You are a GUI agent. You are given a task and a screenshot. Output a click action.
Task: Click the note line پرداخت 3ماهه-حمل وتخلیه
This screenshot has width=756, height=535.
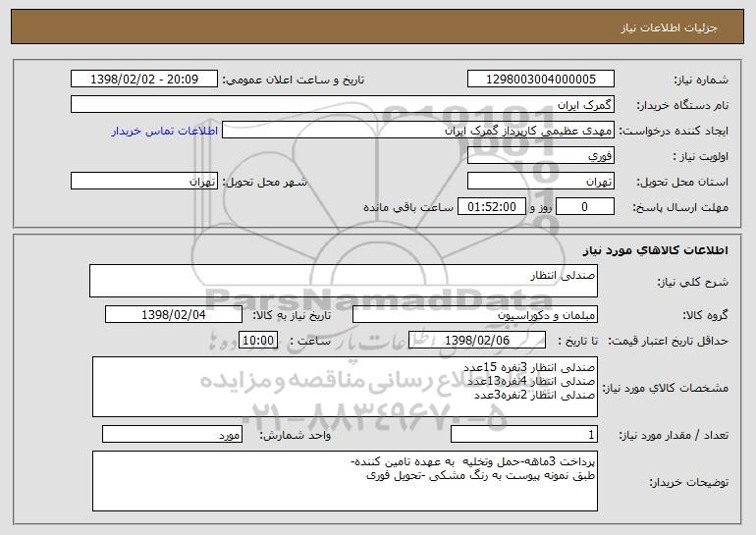[472, 461]
